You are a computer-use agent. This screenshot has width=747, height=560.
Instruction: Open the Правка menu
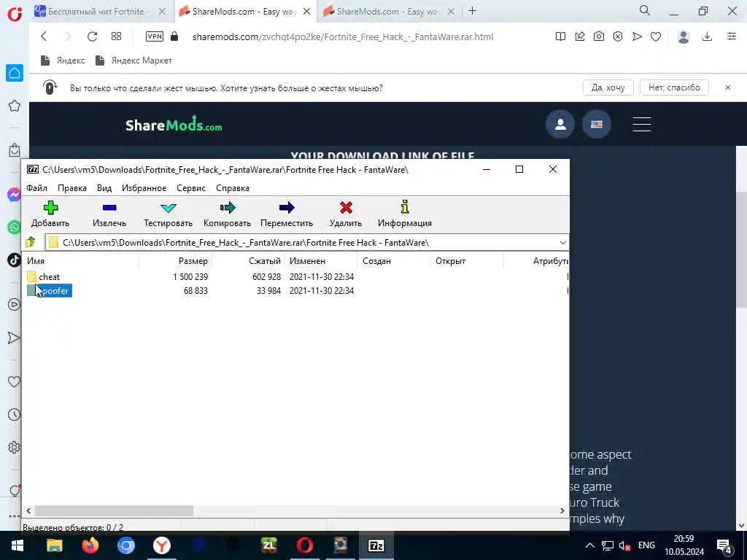pyautogui.click(x=72, y=188)
